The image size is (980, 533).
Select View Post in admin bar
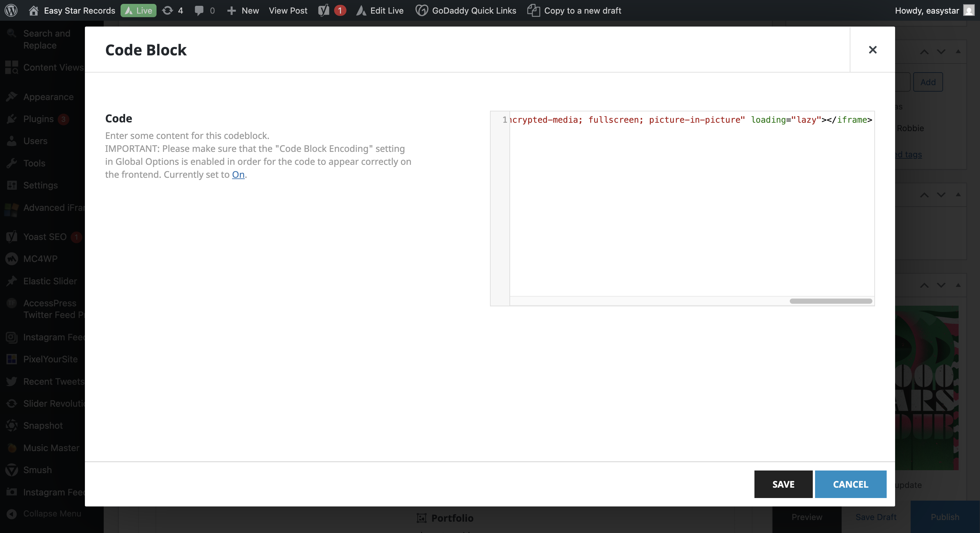tap(287, 10)
